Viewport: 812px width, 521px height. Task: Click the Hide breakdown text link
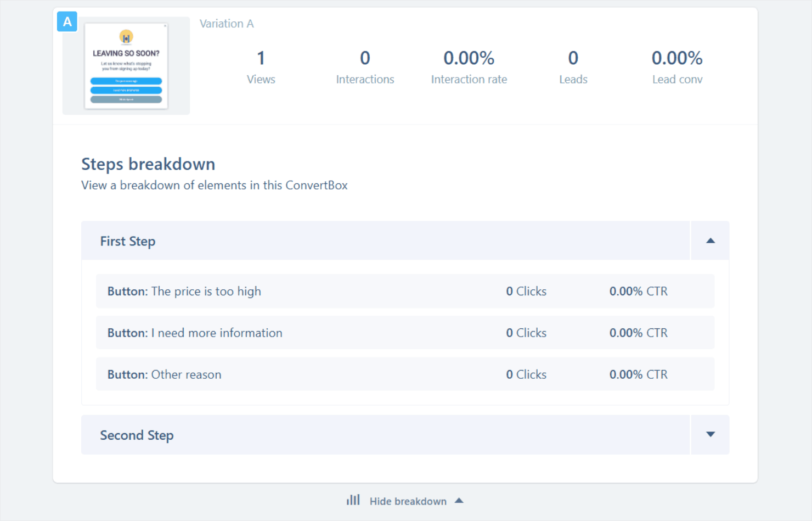pyautogui.click(x=408, y=501)
